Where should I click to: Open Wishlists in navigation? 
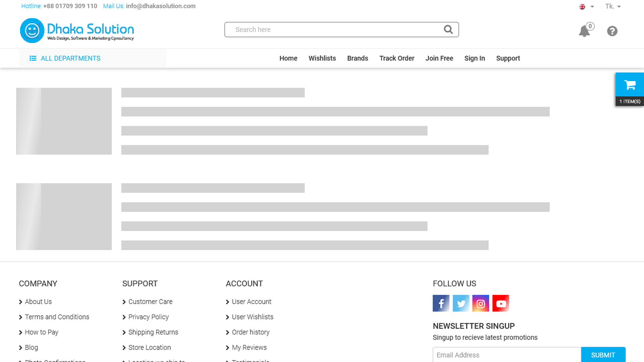[x=322, y=58]
